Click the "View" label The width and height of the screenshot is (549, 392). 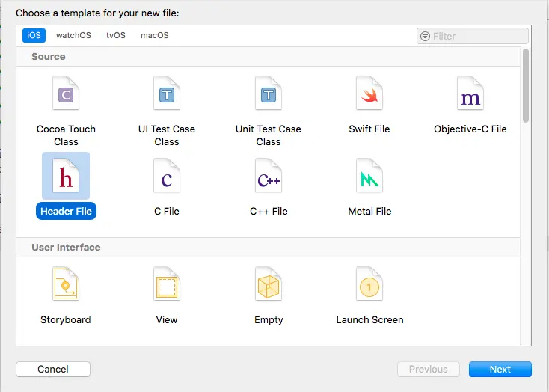[x=167, y=320]
